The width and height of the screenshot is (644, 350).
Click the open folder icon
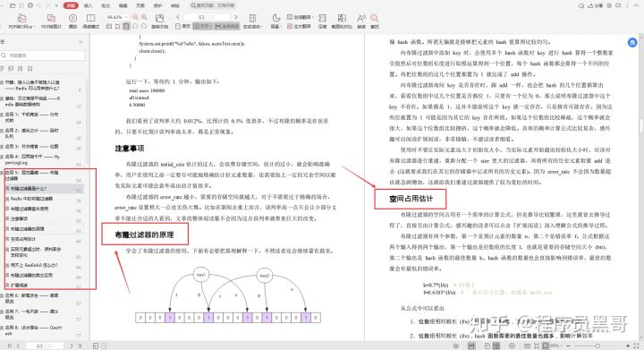point(13,5)
